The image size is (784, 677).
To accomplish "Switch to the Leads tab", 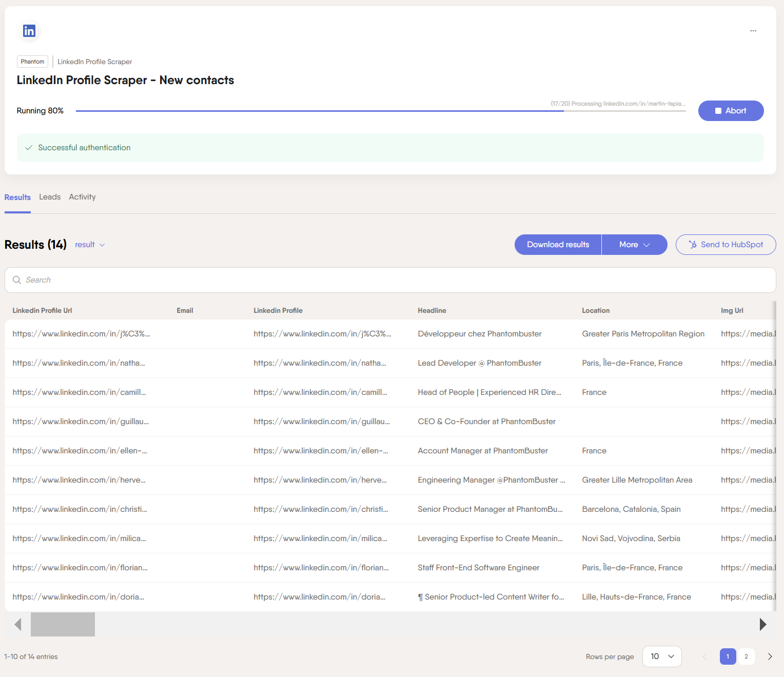I will pos(50,197).
